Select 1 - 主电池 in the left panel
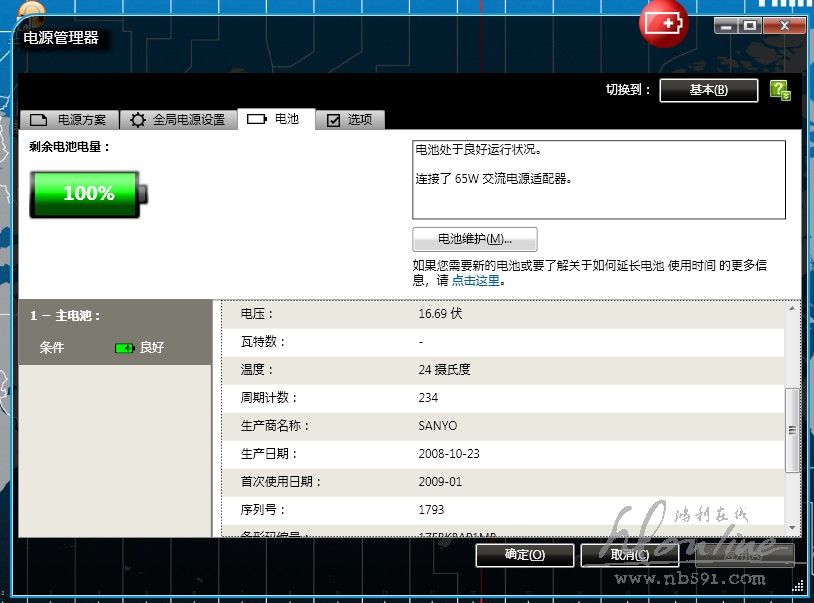Image resolution: width=814 pixels, height=603 pixels. [66, 316]
